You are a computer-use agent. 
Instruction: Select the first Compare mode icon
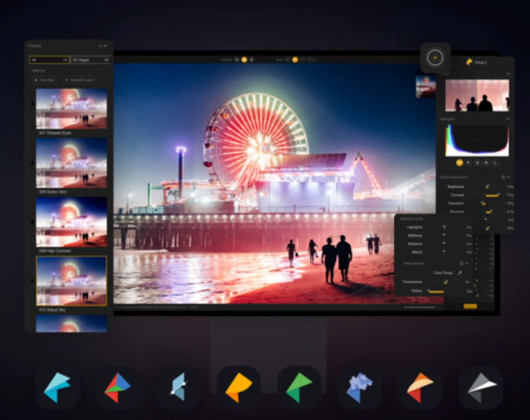237,60
